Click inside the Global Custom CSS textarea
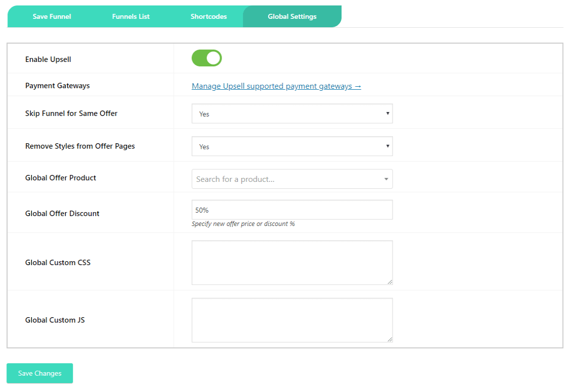 tap(292, 262)
